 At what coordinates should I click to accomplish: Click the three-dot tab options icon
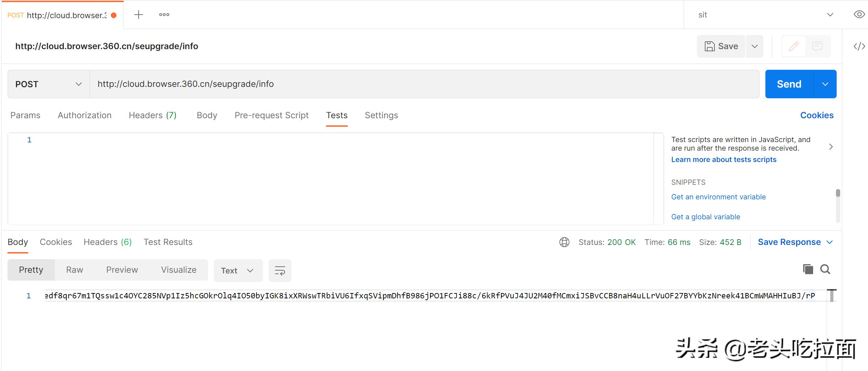point(164,15)
